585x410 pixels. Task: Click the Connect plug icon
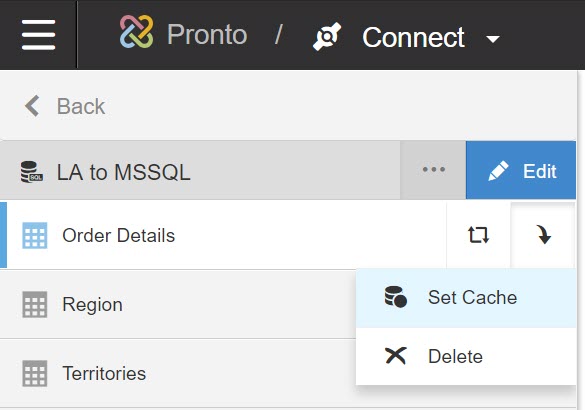coord(327,36)
